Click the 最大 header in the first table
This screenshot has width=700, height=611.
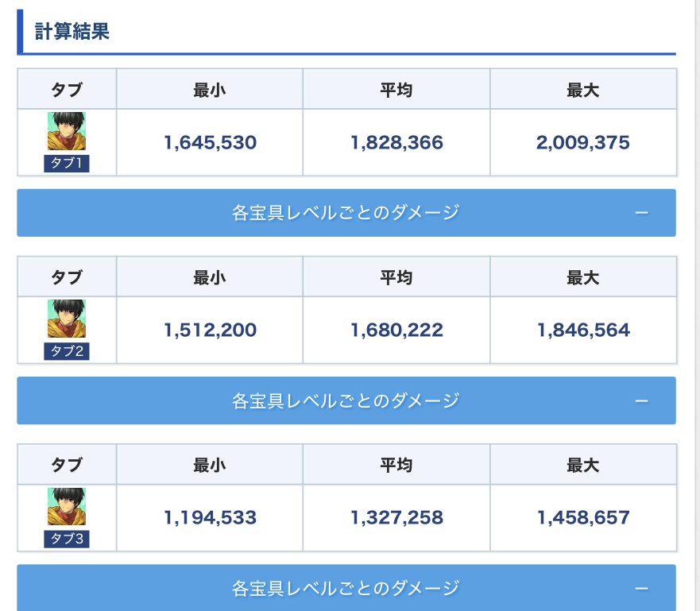[x=582, y=90]
